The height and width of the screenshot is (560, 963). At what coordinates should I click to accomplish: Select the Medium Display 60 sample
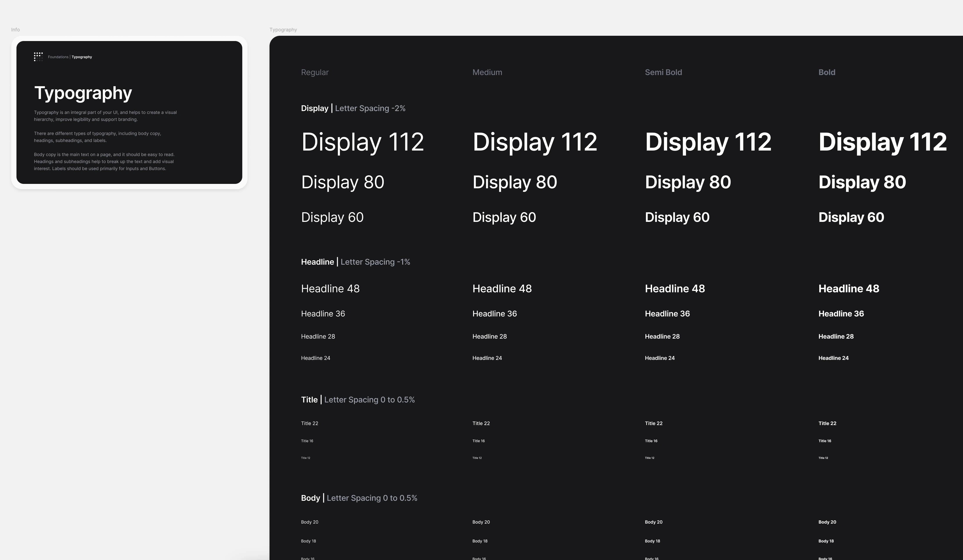[504, 217]
